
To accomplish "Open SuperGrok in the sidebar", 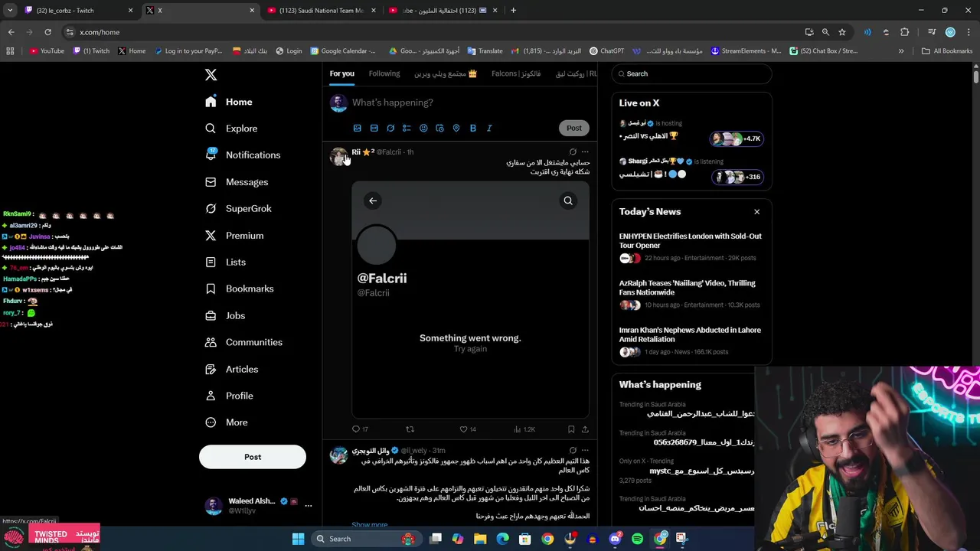I will click(x=239, y=208).
